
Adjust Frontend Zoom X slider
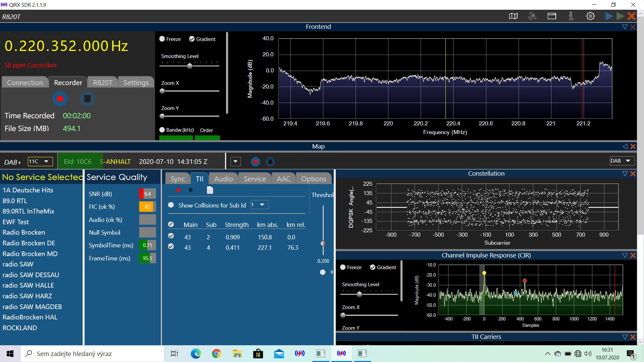[162, 91]
